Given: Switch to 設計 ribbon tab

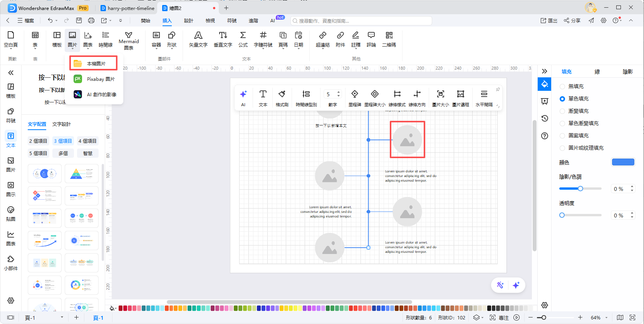Looking at the screenshot, I should [x=189, y=21].
